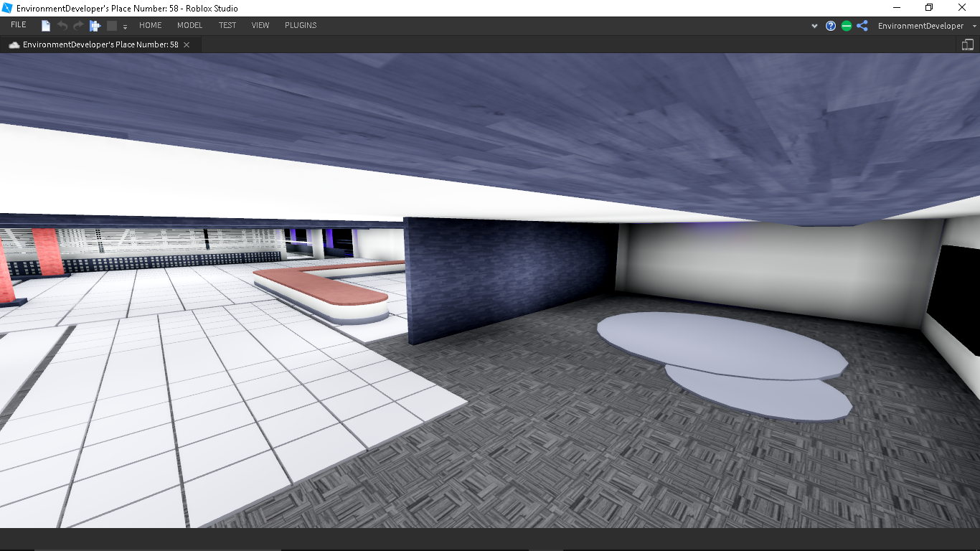Open the MODEL ribbon tab
Viewport: 980px width, 551px height.
(190, 25)
